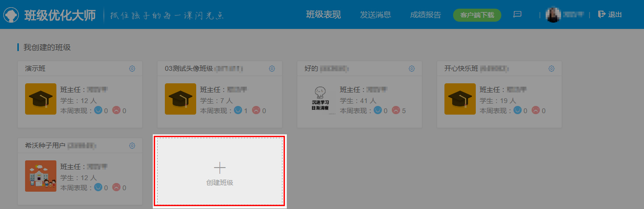Select the 开心快乐班 class title
644x209 pixels.
461,69
